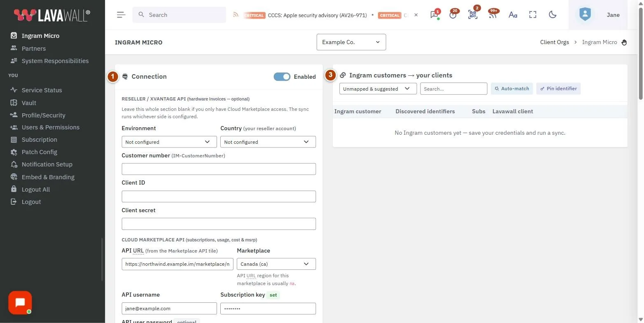Click the Customer number input field

pyautogui.click(x=219, y=169)
